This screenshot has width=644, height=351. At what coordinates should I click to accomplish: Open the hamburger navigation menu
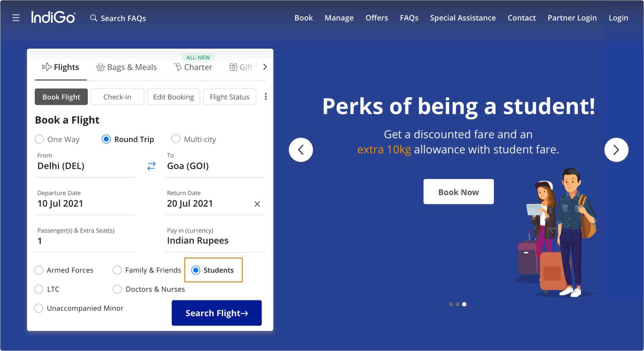pyautogui.click(x=16, y=18)
